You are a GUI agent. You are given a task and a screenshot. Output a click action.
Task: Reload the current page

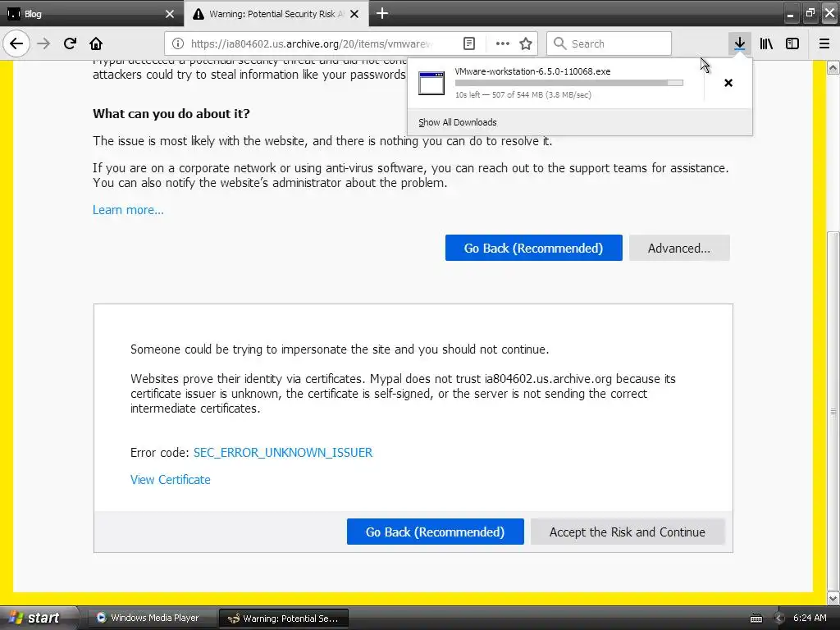(70, 43)
